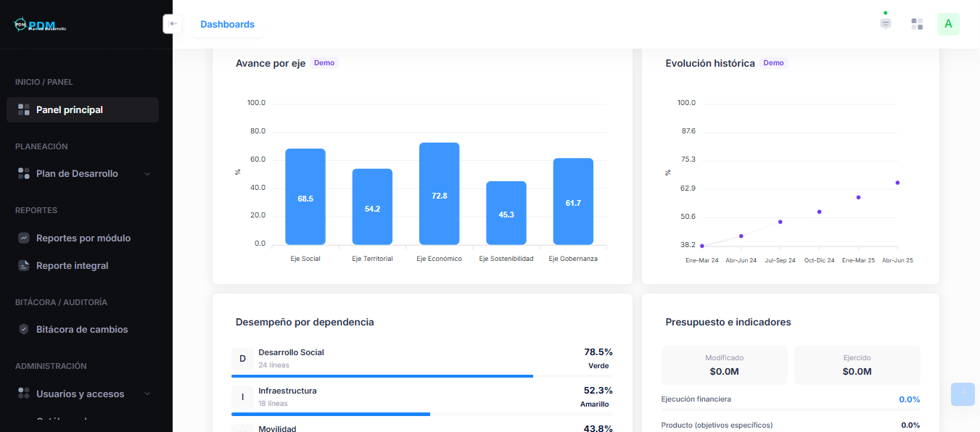Click the 'Desarrollo Social' dependency name
Image resolution: width=980 pixels, height=432 pixels.
pyautogui.click(x=291, y=352)
